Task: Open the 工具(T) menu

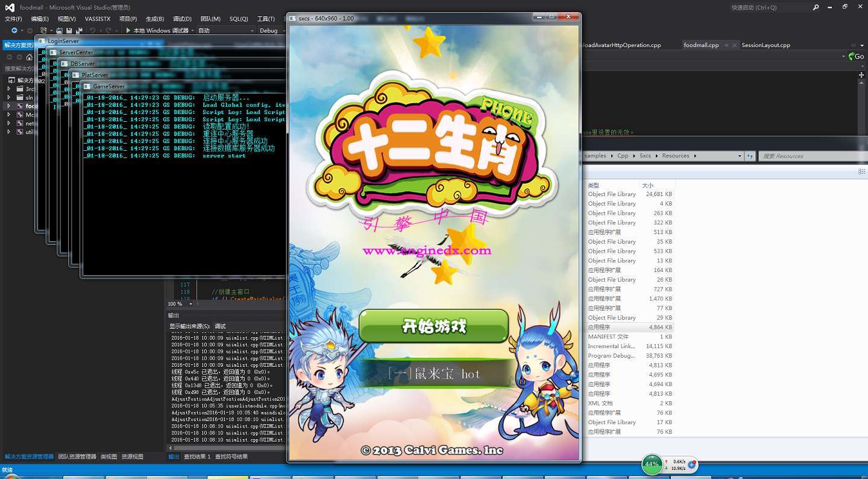Action: pyautogui.click(x=266, y=19)
